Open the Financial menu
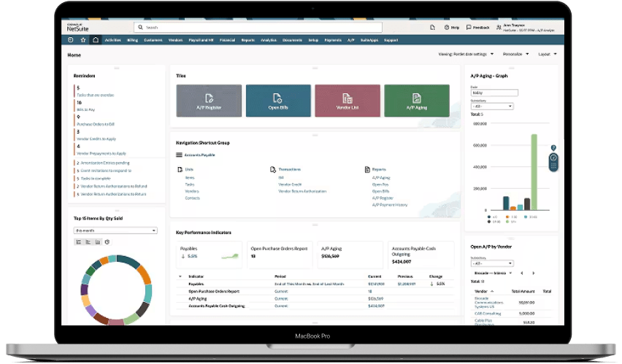Screen dimensions: 622x364 227,40
